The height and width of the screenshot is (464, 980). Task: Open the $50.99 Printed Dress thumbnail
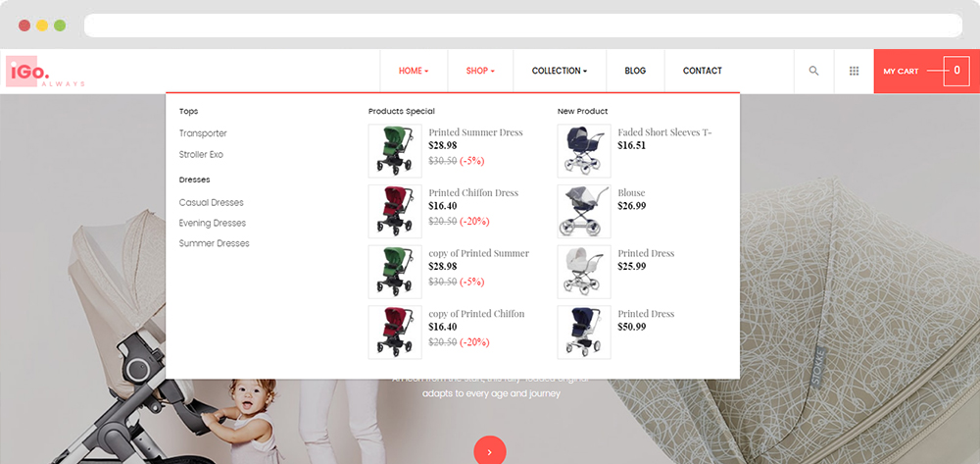point(584,333)
